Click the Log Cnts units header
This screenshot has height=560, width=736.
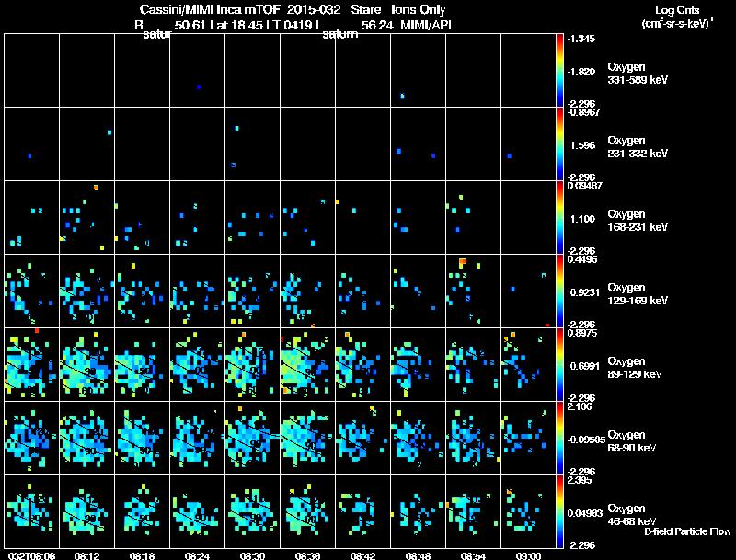click(677, 17)
